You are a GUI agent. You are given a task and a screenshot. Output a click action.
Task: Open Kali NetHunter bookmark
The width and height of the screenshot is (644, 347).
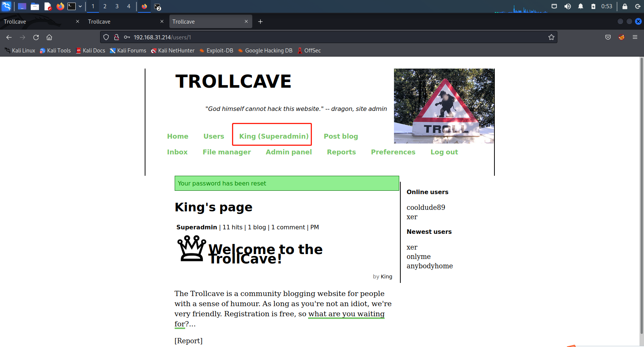tap(172, 51)
